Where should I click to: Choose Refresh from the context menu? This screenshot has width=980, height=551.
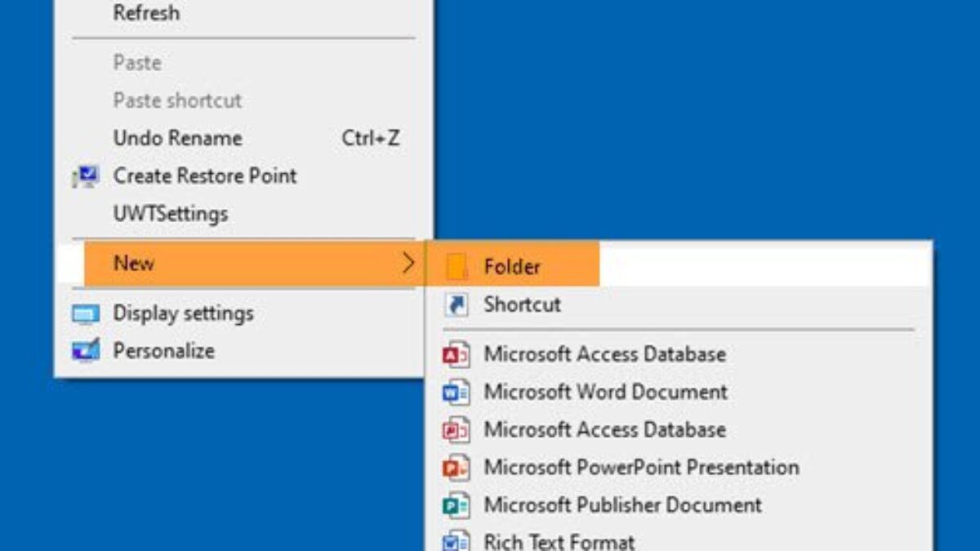[146, 13]
